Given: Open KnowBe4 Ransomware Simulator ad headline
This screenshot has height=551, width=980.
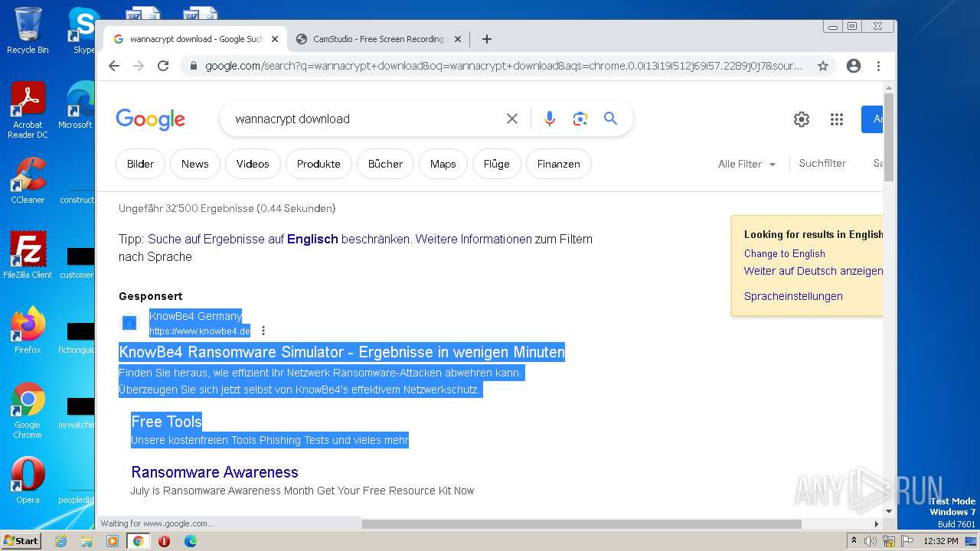Looking at the screenshot, I should [341, 352].
